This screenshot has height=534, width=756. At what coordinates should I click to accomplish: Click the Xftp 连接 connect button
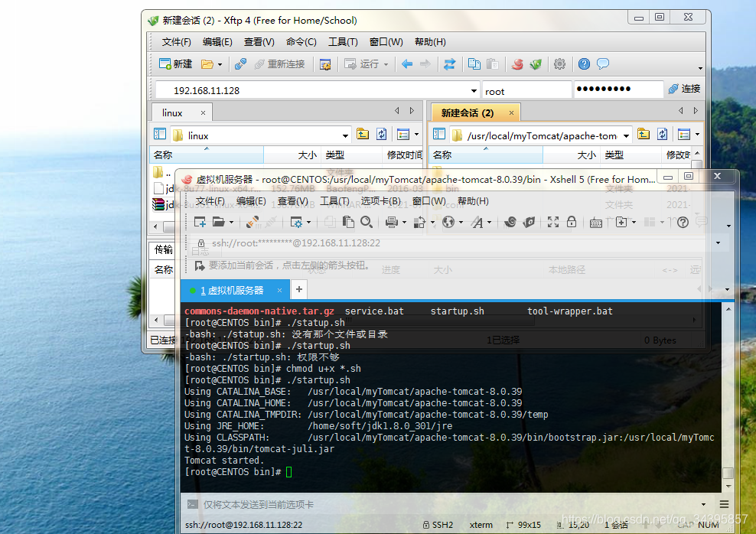pos(684,89)
